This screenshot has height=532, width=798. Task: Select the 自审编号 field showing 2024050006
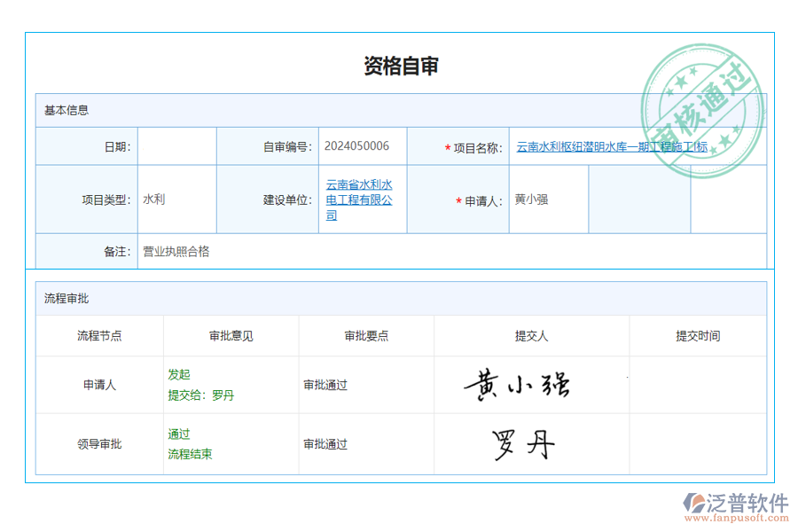click(x=361, y=146)
